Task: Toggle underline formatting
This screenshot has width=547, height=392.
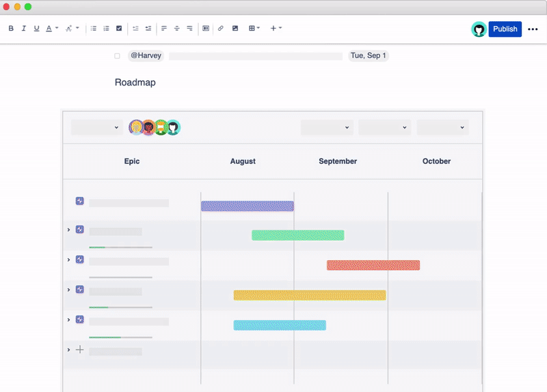Action: [x=36, y=28]
